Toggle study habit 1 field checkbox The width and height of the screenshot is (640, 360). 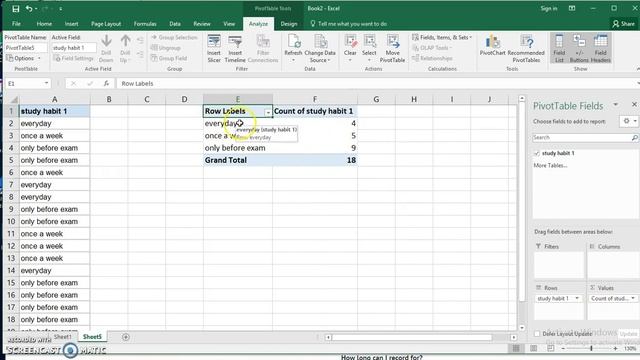(537, 153)
